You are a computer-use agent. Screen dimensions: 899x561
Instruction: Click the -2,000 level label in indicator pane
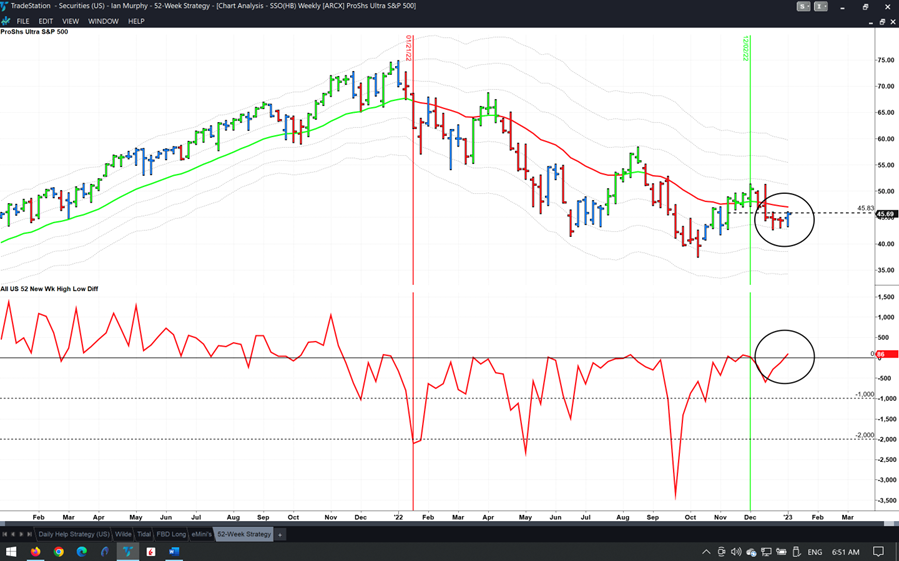pos(865,435)
